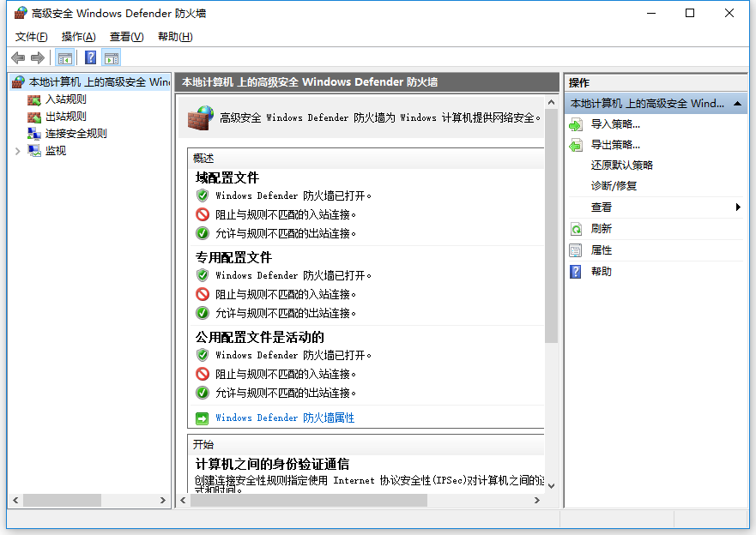Click the center pane horizontal scrollbar thumb
Viewport: 756px width, 535px height.
pos(309,501)
